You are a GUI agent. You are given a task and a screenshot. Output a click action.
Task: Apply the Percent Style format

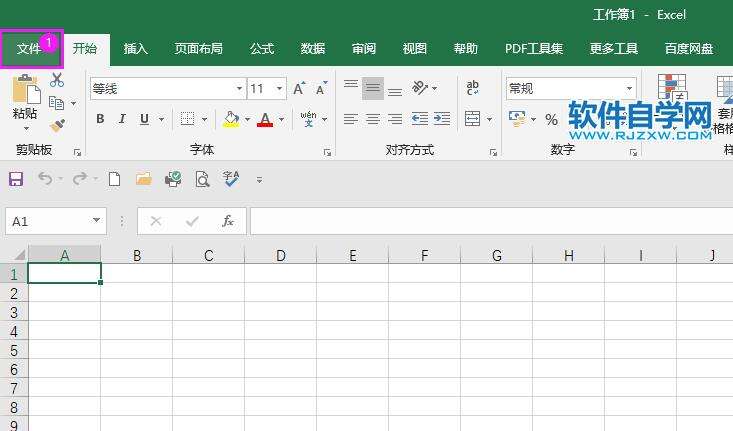coord(552,120)
